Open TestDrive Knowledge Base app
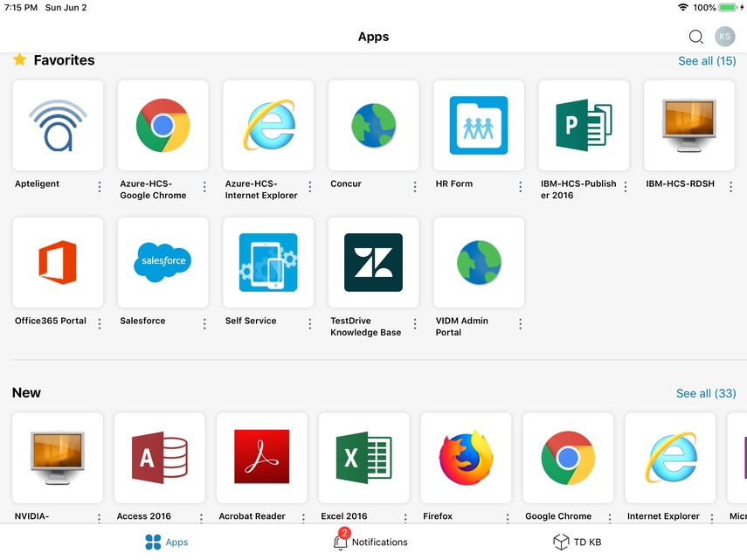 pos(373,262)
